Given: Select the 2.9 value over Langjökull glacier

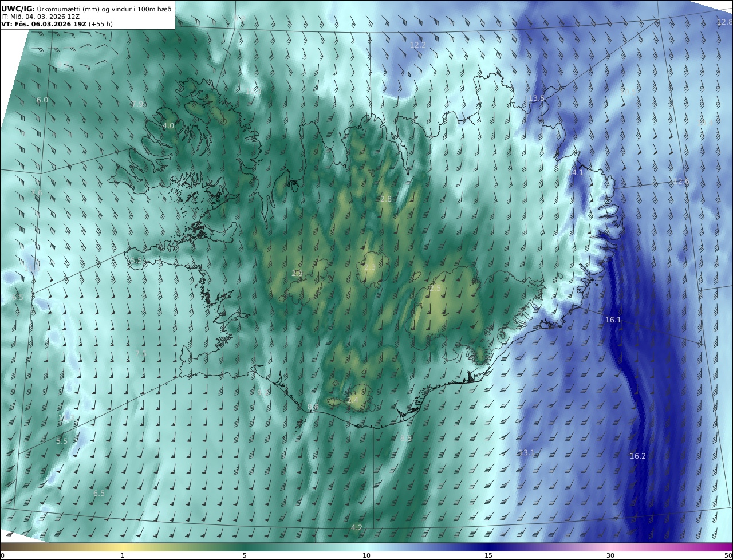Looking at the screenshot, I should (297, 273).
